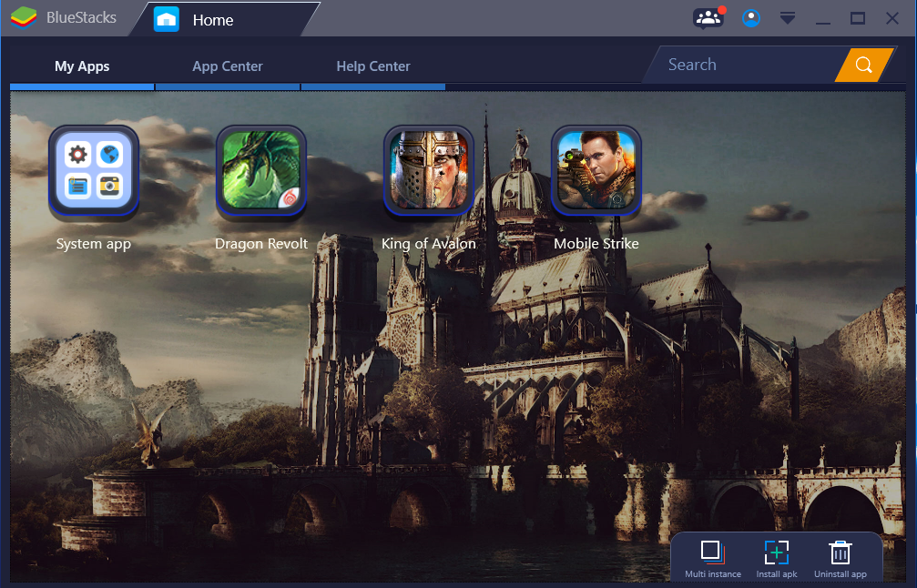Switch to the App Center tab
Screen dimensions: 917x588
coord(228,66)
